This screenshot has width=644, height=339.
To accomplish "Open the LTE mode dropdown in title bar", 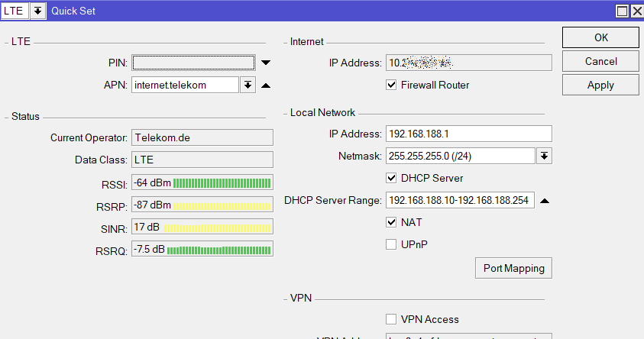I will [37, 11].
